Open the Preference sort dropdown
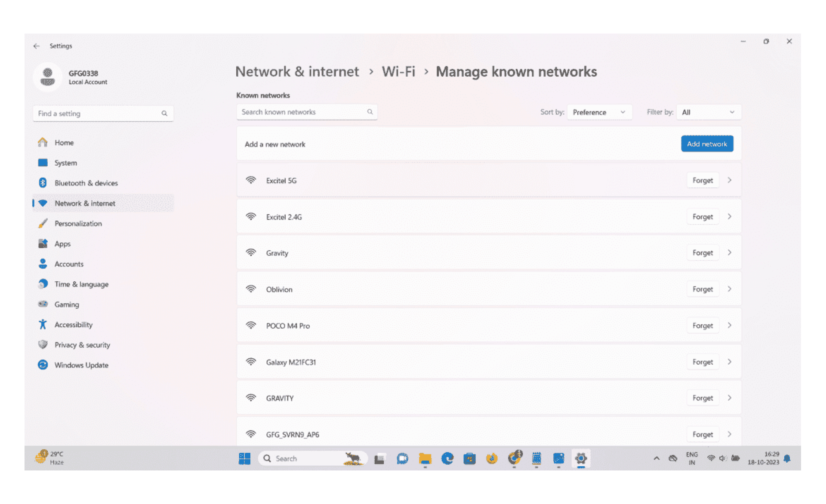 [599, 112]
